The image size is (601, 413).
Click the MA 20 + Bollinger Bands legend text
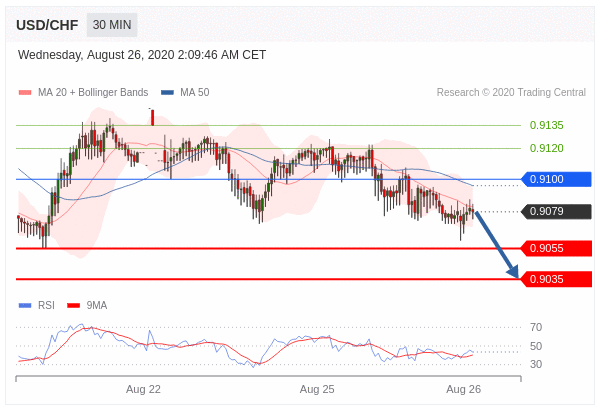pyautogui.click(x=93, y=92)
